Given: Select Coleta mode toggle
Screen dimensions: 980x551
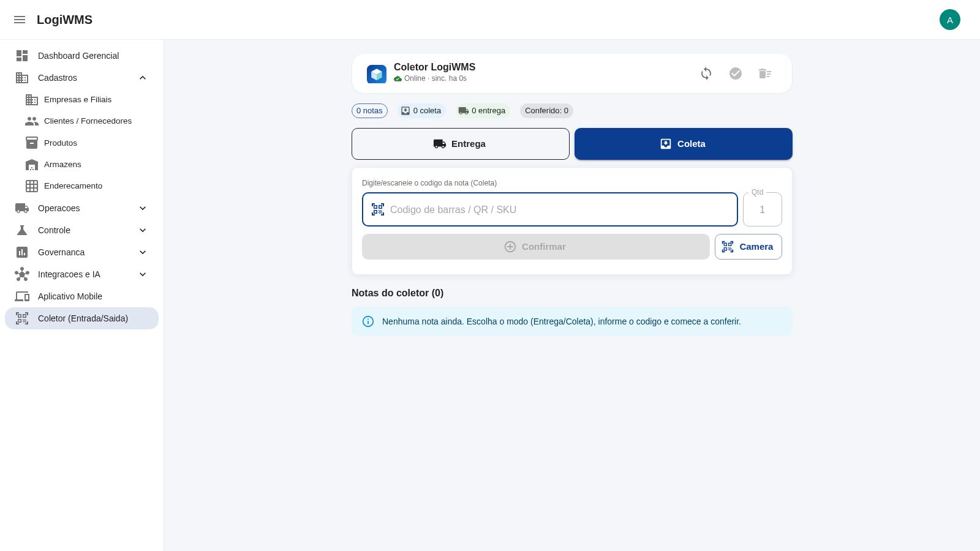Looking at the screenshot, I should [684, 144].
